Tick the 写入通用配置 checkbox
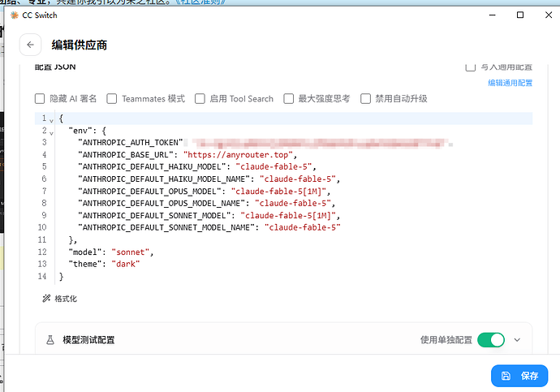Viewport: 560px width, 392px height. [x=471, y=67]
